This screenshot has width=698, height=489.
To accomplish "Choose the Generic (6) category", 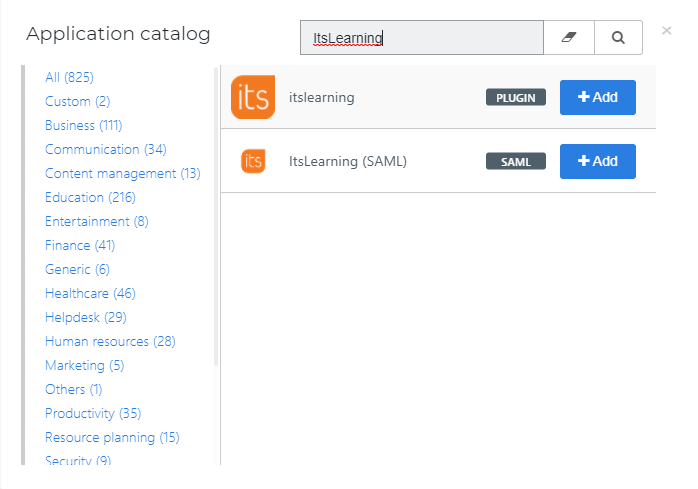I will (77, 270).
